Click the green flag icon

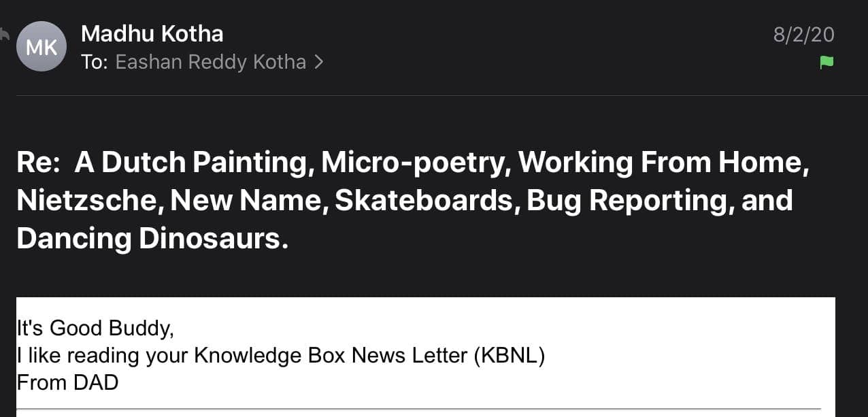tap(827, 63)
